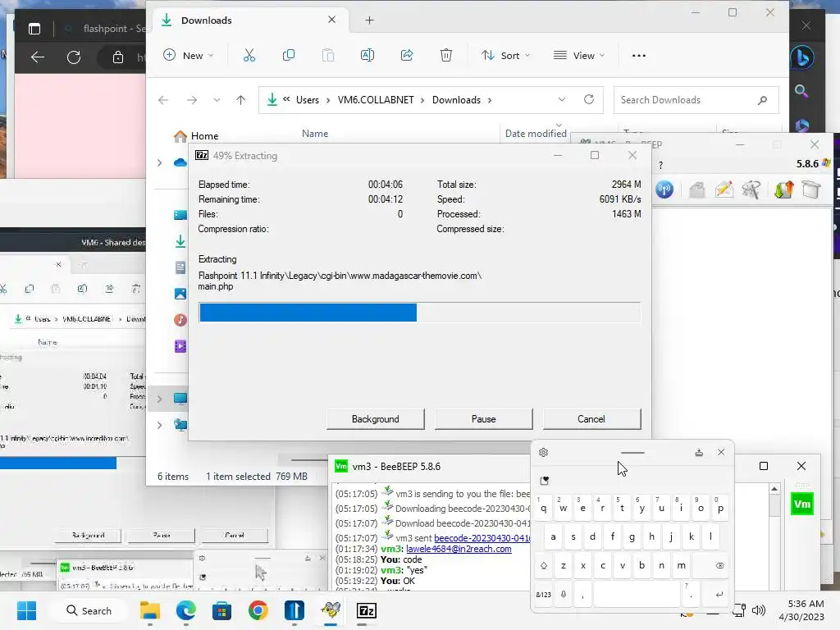Open the Windows Start menu

point(26,610)
